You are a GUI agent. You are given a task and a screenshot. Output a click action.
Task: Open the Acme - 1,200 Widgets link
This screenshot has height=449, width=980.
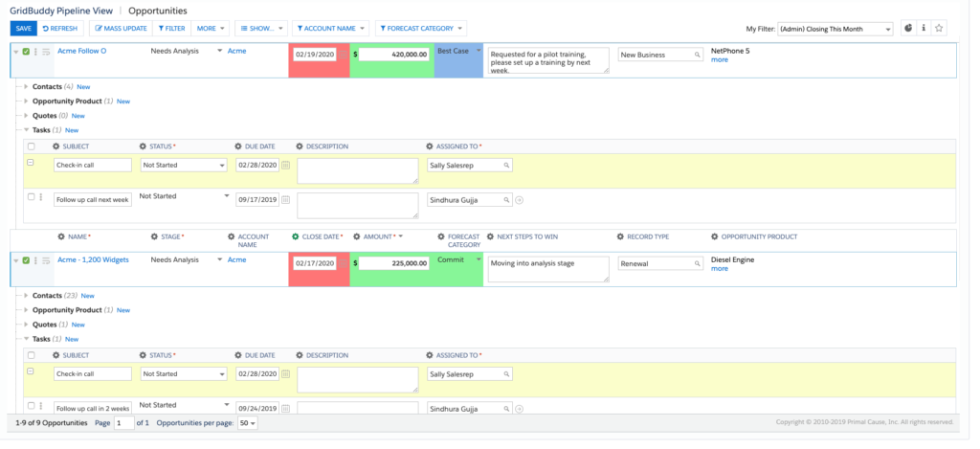(x=93, y=259)
